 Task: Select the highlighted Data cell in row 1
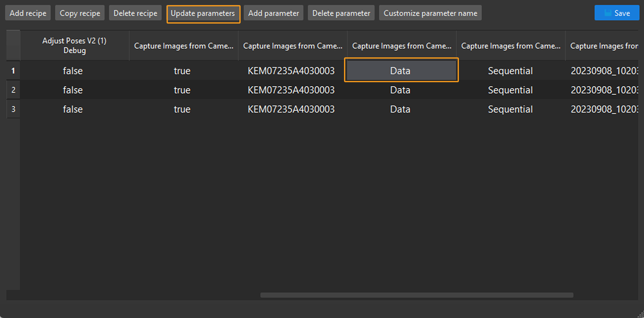401,70
